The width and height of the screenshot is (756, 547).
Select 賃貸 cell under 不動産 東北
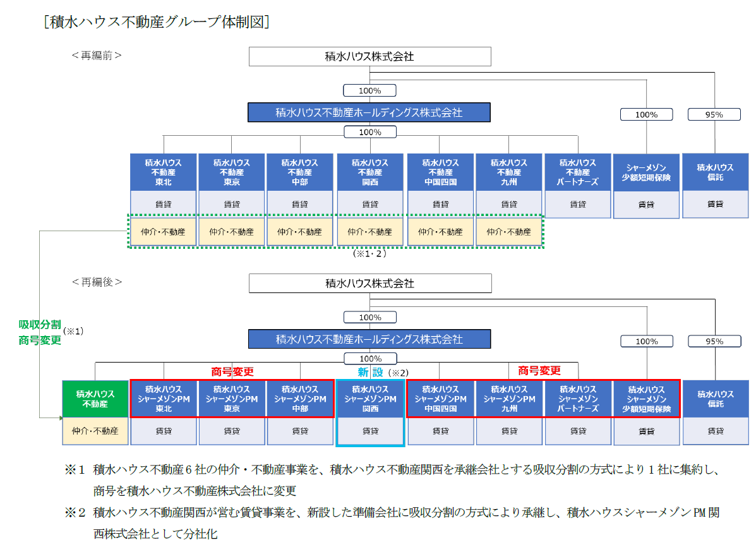(x=164, y=204)
